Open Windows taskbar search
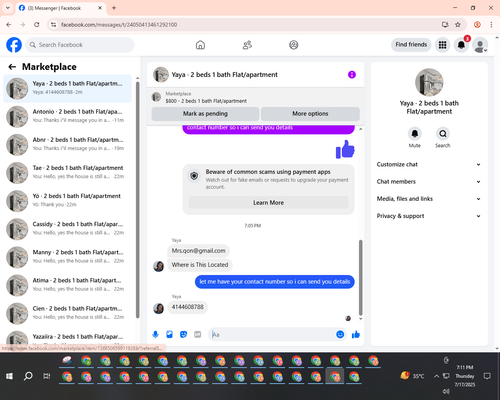The width and height of the screenshot is (500, 400). pos(28,376)
